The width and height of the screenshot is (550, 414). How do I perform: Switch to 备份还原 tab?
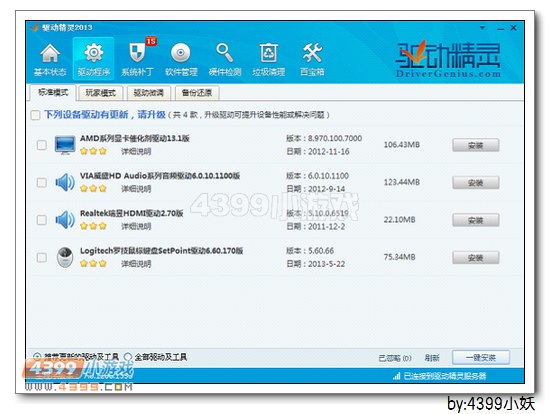(x=197, y=93)
